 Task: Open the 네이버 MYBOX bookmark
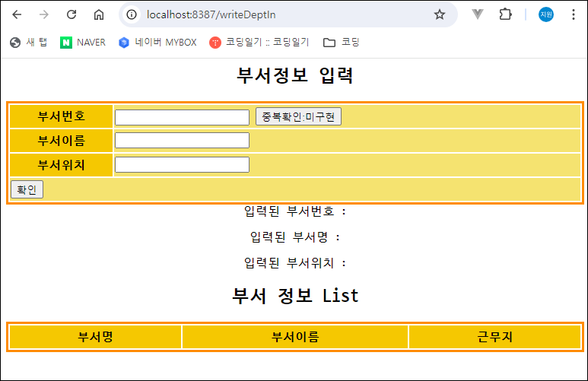tap(157, 43)
